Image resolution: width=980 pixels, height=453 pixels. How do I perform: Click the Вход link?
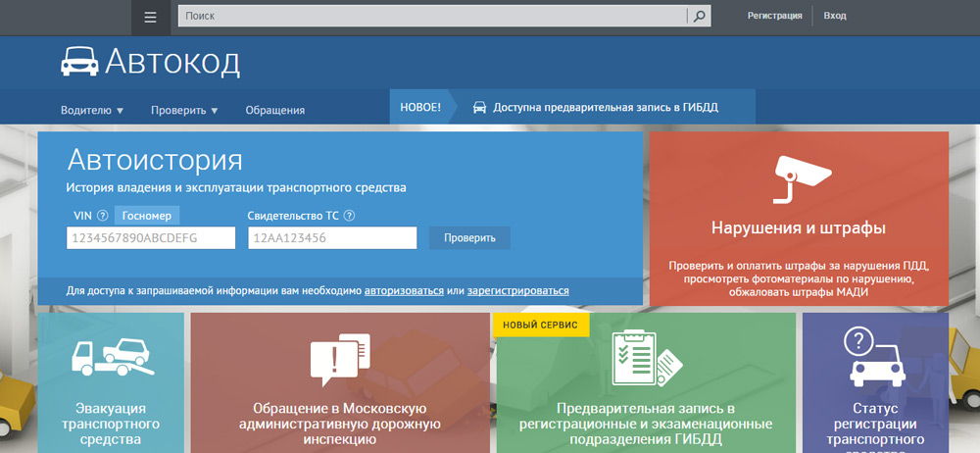(x=834, y=17)
